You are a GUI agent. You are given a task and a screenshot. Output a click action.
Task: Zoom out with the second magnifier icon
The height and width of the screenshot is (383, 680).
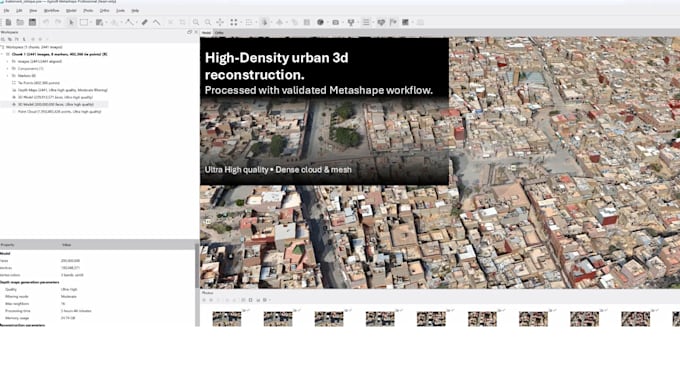208,22
